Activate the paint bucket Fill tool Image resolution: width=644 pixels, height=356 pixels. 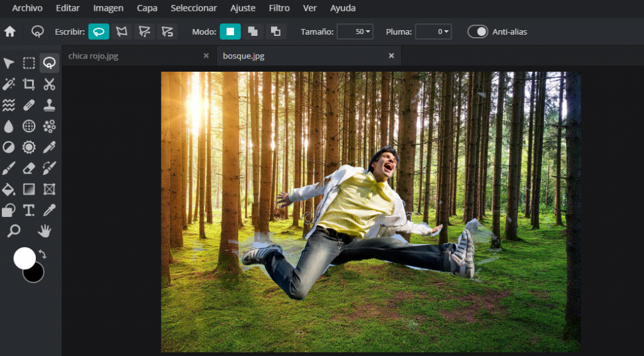click(9, 189)
